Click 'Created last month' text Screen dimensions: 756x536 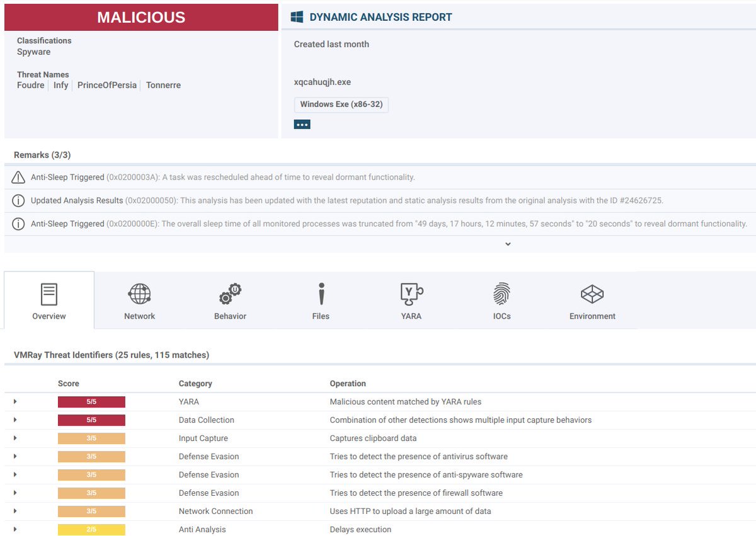[x=331, y=45]
